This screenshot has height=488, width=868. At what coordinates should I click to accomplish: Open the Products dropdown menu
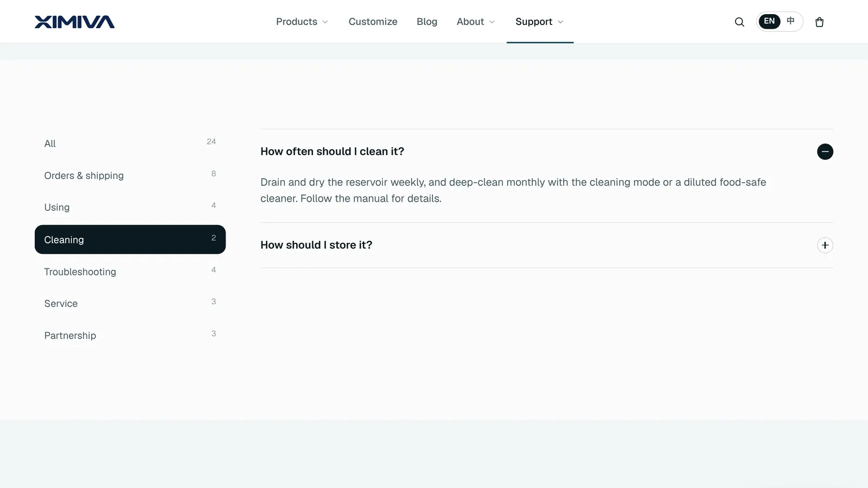[302, 22]
